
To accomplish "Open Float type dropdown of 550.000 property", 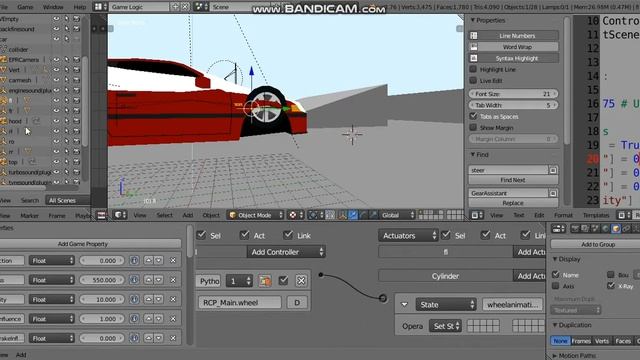I will (x=51, y=280).
